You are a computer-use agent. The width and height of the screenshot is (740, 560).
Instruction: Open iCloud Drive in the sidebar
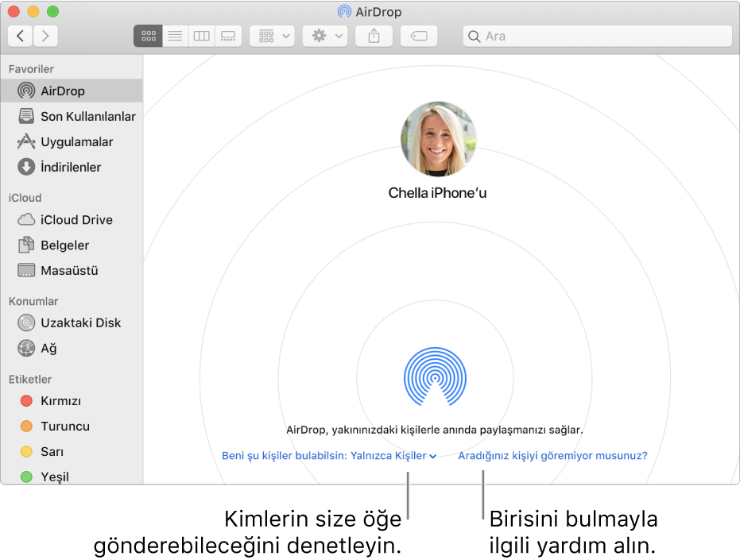pyautogui.click(x=72, y=220)
